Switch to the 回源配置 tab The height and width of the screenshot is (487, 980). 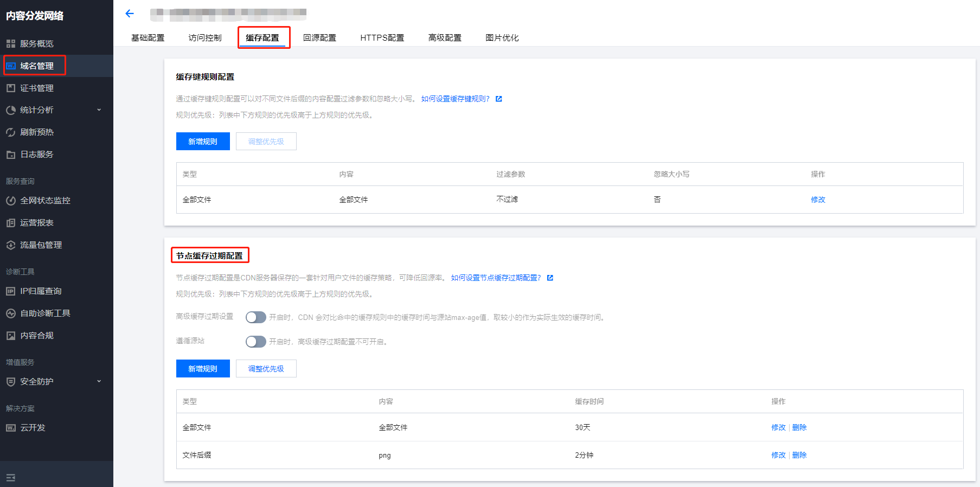319,38
